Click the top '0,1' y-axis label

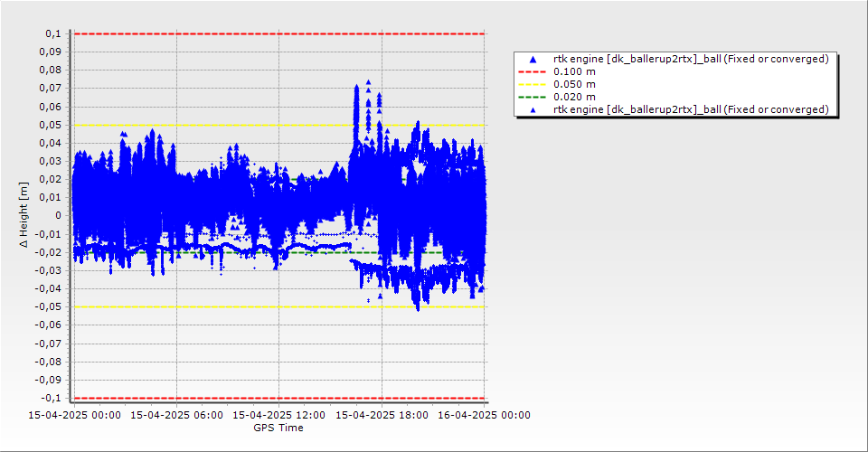(53, 33)
